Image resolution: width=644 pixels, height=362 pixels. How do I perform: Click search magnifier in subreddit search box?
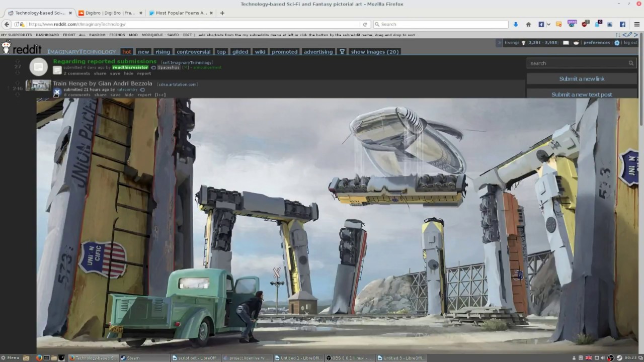click(x=631, y=63)
